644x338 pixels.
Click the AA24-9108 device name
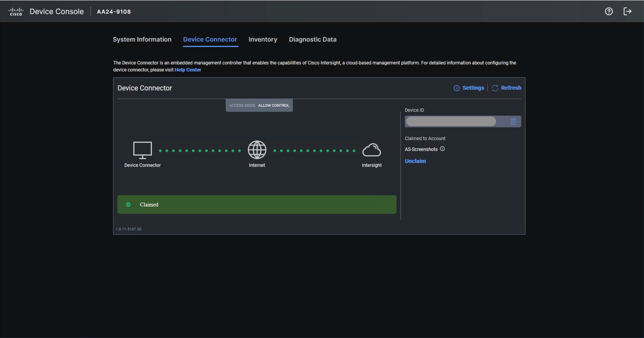click(x=114, y=12)
